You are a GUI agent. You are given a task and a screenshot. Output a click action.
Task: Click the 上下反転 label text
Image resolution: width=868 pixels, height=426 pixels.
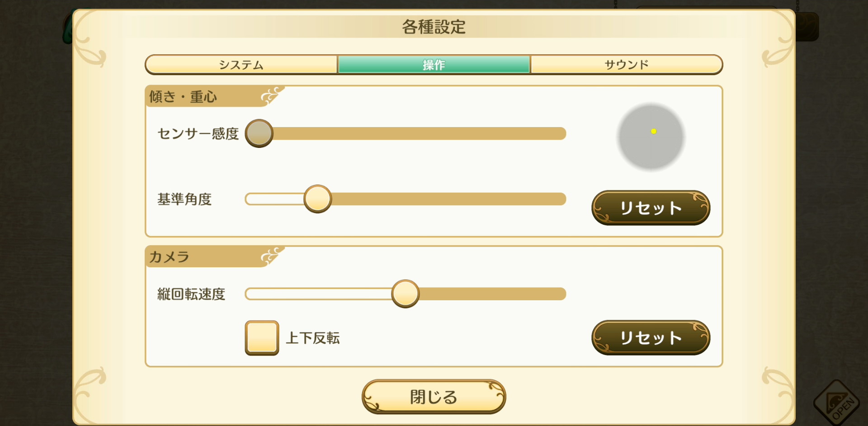[313, 338]
